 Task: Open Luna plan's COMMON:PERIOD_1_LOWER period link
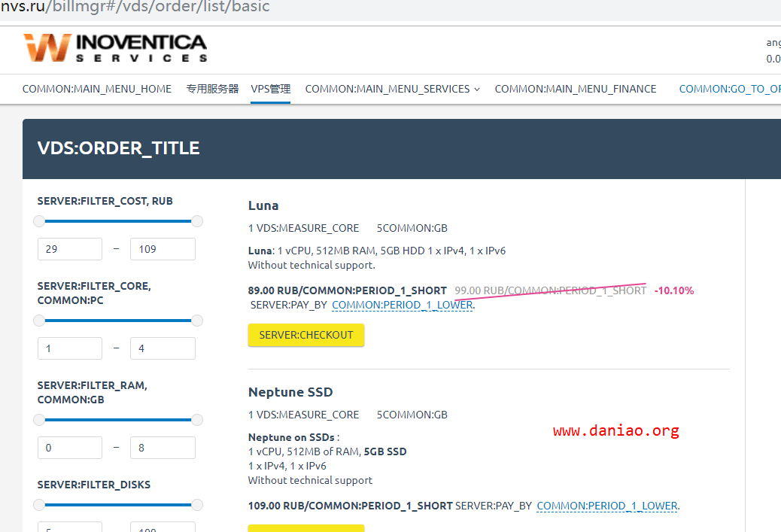pyautogui.click(x=403, y=305)
